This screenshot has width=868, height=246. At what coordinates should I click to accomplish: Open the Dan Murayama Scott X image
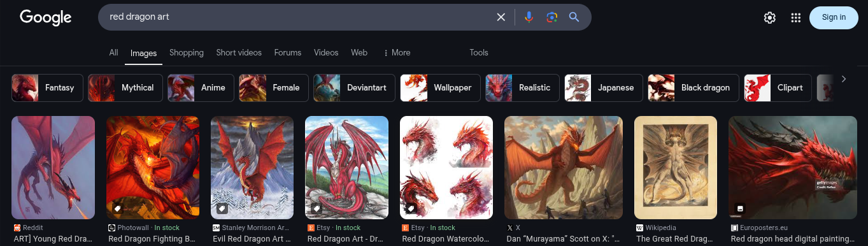(564, 168)
